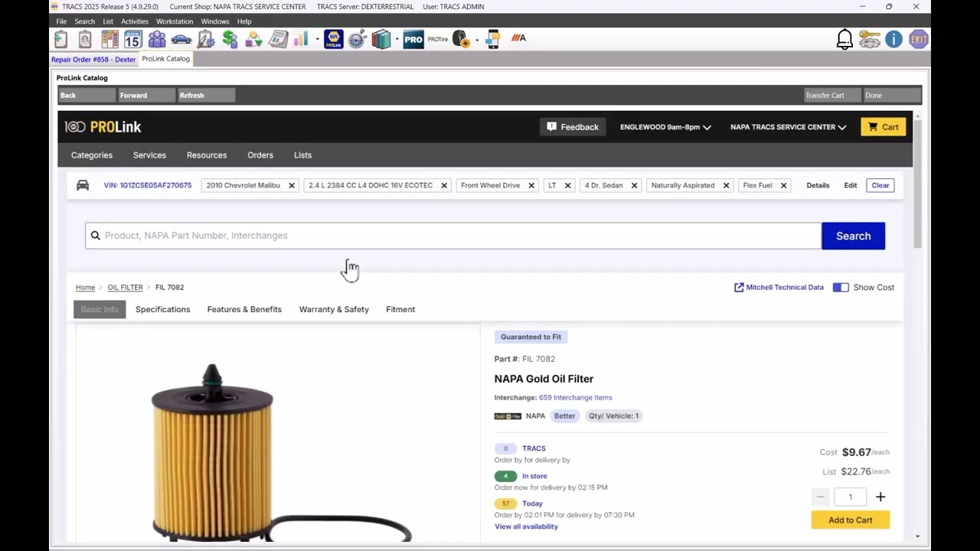Open the books library icon
The image size is (980, 551).
pyautogui.click(x=381, y=39)
